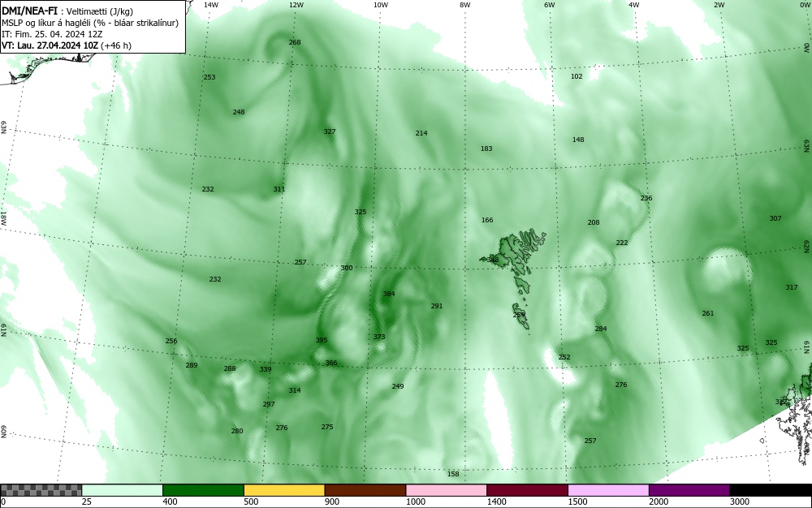The image size is (812, 508).
Task: Click the map value '297'
Action: [269, 404]
